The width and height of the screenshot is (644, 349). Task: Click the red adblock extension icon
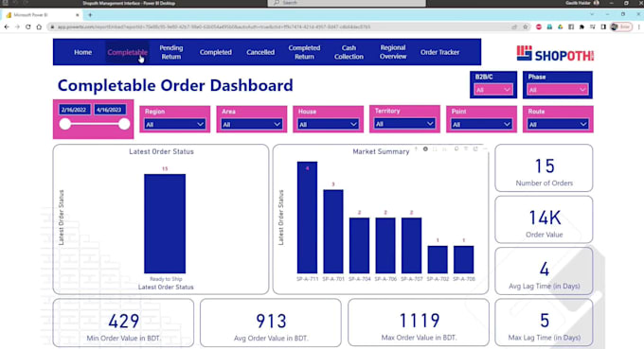pos(539,26)
